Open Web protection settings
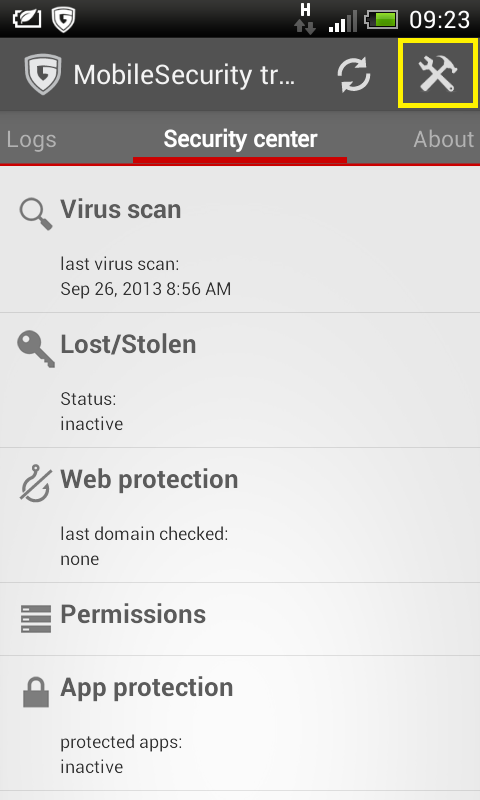The image size is (480, 800). click(x=240, y=515)
